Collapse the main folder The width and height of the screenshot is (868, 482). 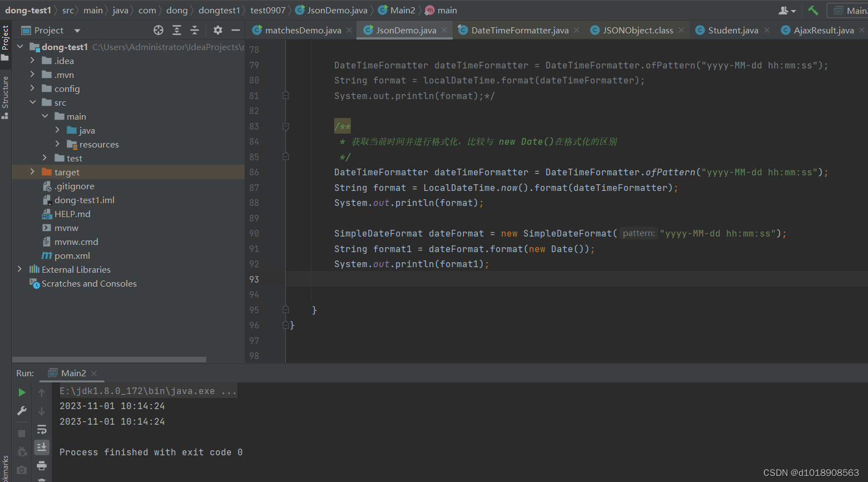tap(45, 116)
